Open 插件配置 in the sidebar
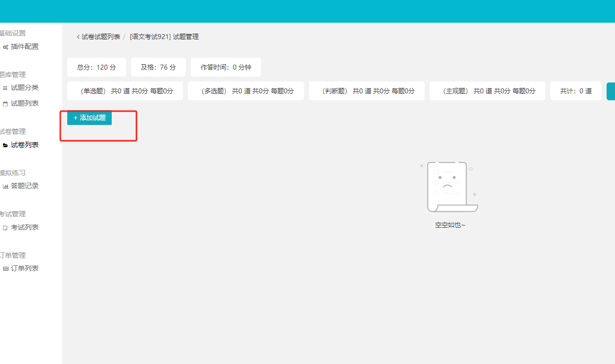This screenshot has height=364, width=615. tap(25, 46)
